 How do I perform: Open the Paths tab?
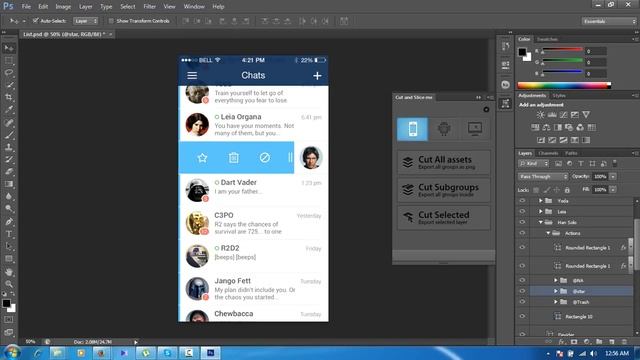(x=571, y=153)
